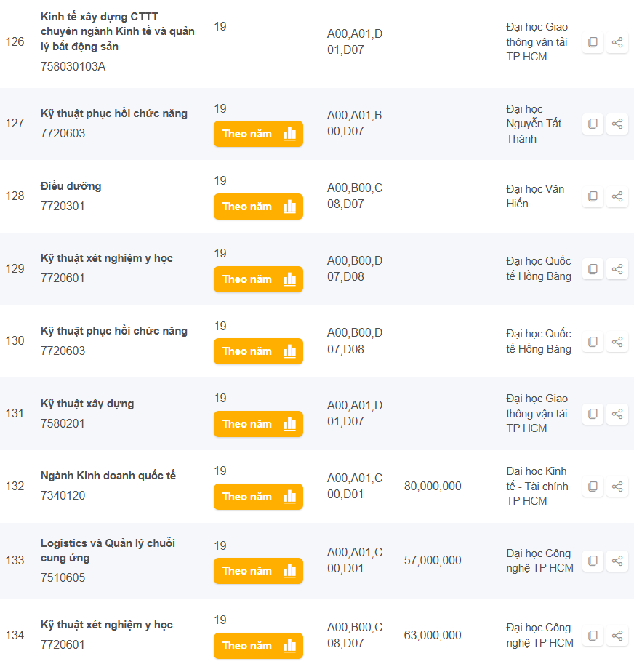
Task: Share row 129 Kỹ thuật xét nghiệm y học
Action: pyautogui.click(x=617, y=269)
